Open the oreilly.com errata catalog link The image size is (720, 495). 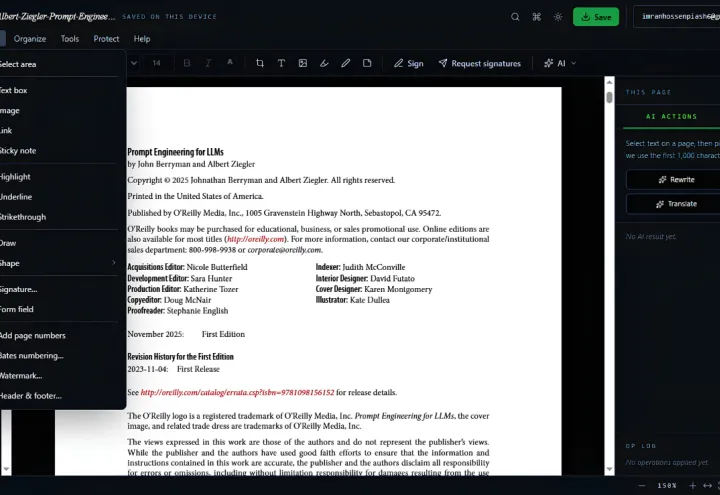[237, 393]
